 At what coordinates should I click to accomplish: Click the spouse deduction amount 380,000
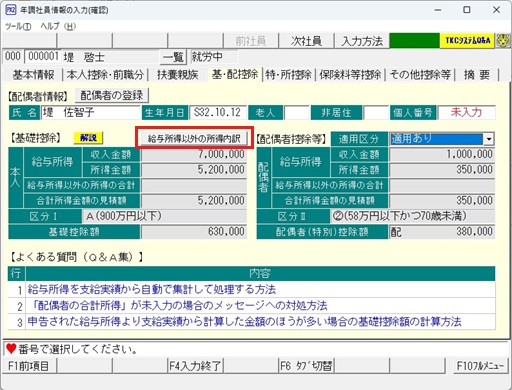click(442, 232)
